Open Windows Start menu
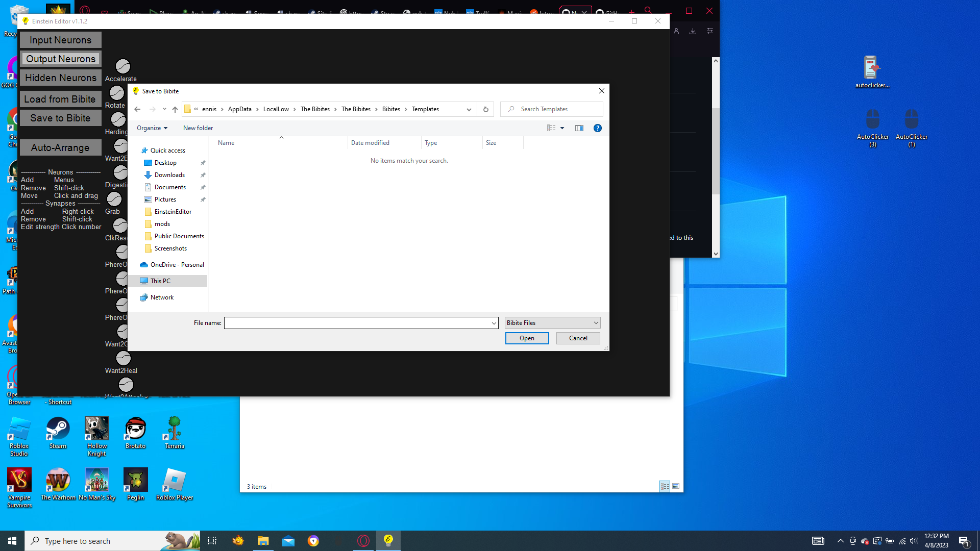The width and height of the screenshot is (980, 551). pos(12,541)
